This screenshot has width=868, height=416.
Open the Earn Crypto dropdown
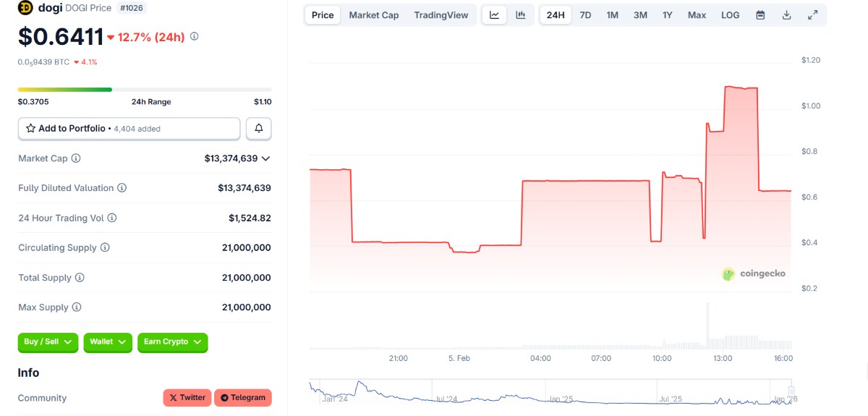(173, 342)
